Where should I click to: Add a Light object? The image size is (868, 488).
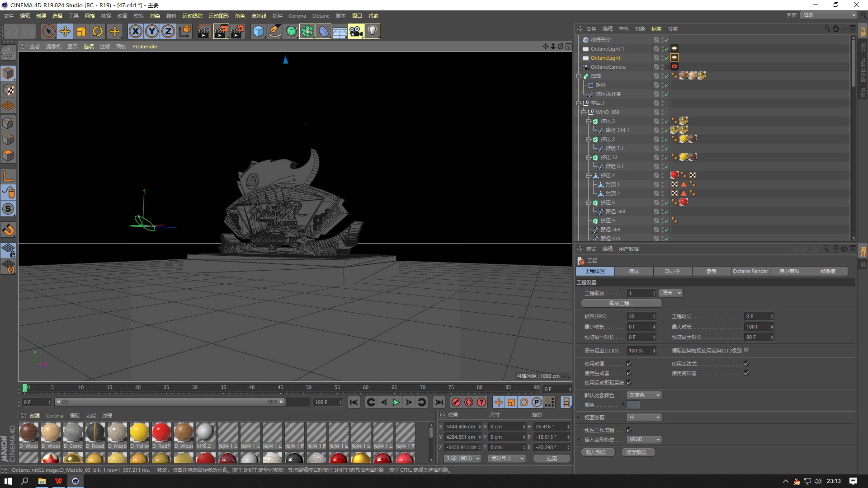(372, 31)
